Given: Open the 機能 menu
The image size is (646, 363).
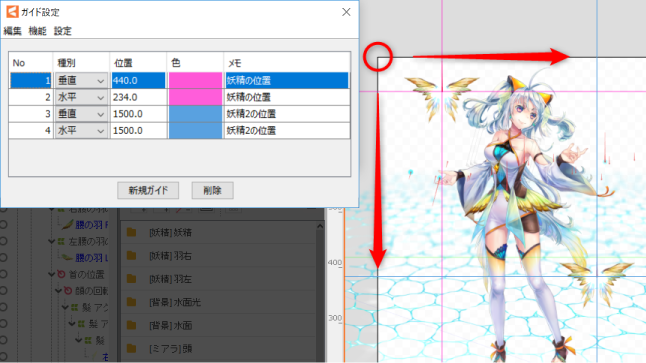Looking at the screenshot, I should coord(37,31).
